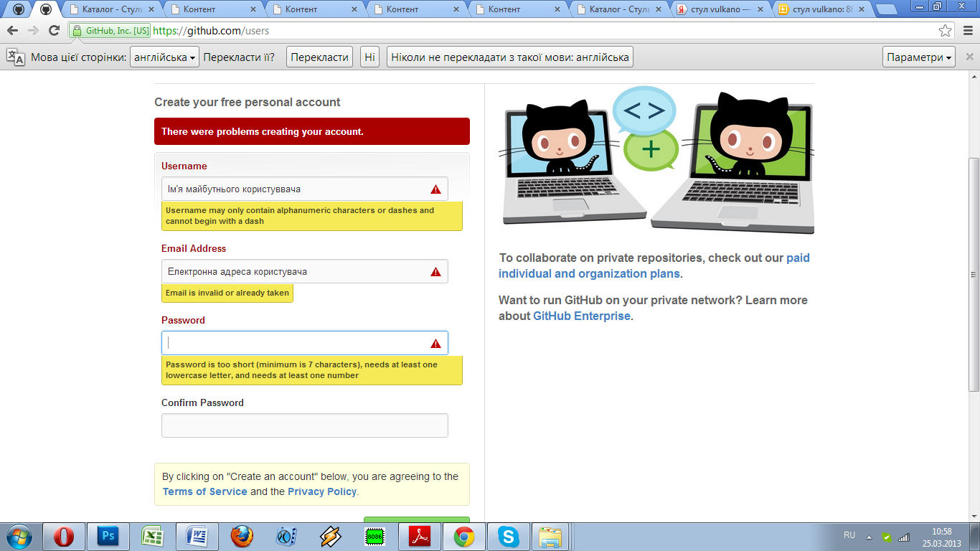Close the translation bar with the X
The image size is (980, 551).
[x=969, y=57]
